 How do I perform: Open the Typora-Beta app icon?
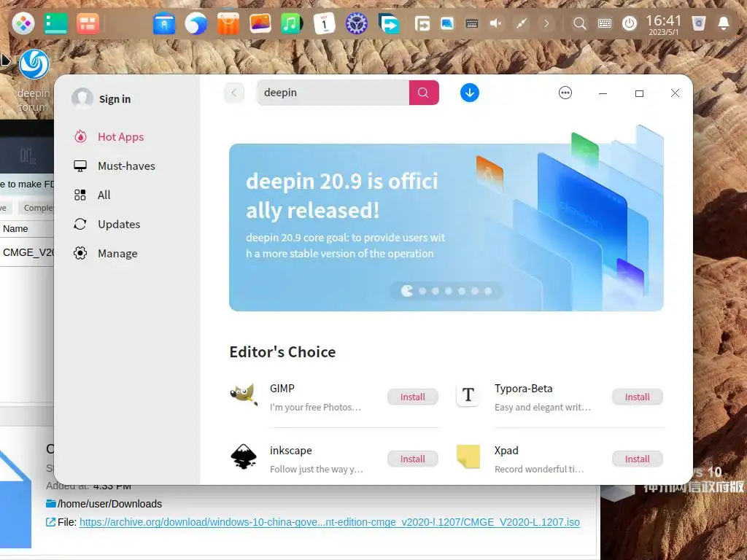pos(468,394)
